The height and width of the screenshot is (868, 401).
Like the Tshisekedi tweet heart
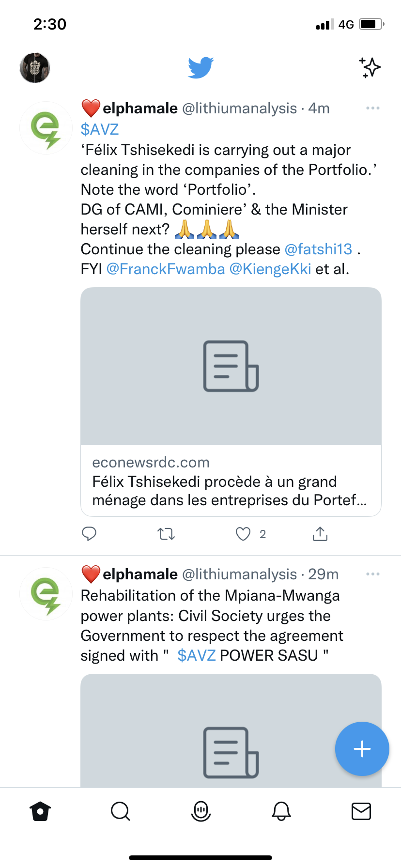tap(243, 534)
